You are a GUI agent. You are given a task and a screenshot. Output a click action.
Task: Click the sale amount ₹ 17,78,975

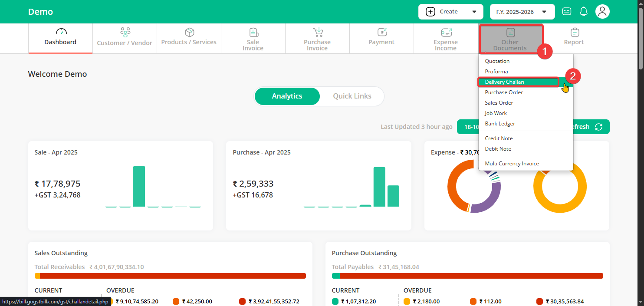[57, 184]
